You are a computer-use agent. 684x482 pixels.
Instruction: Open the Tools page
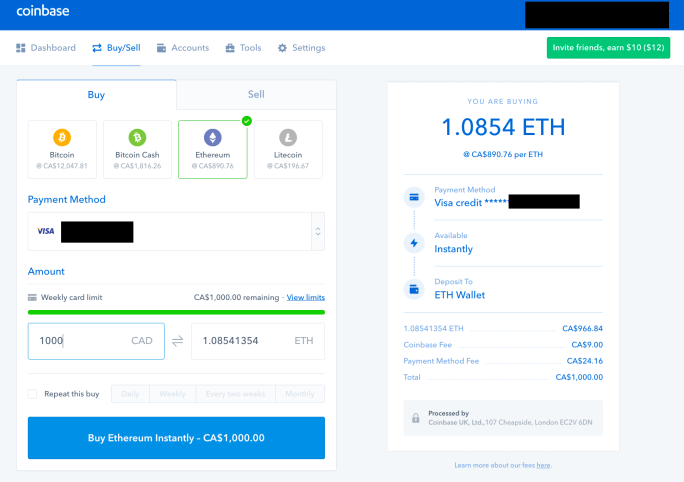pyautogui.click(x=243, y=48)
